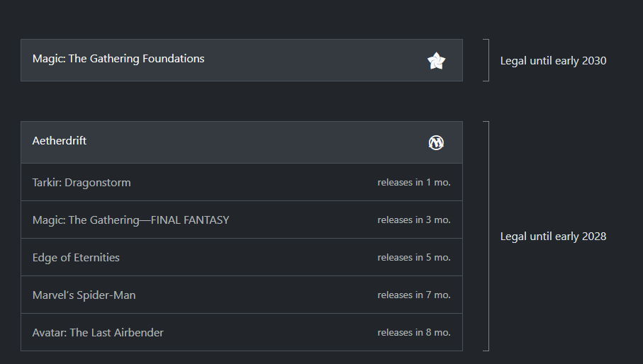Click 'releases in 5 mo.' text
The height and width of the screenshot is (364, 643).
pos(414,258)
